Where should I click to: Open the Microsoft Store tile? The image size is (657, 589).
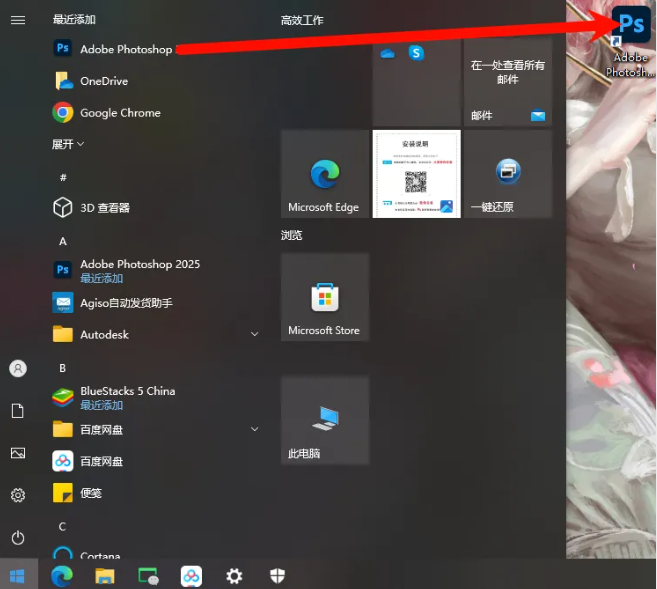[x=325, y=297]
